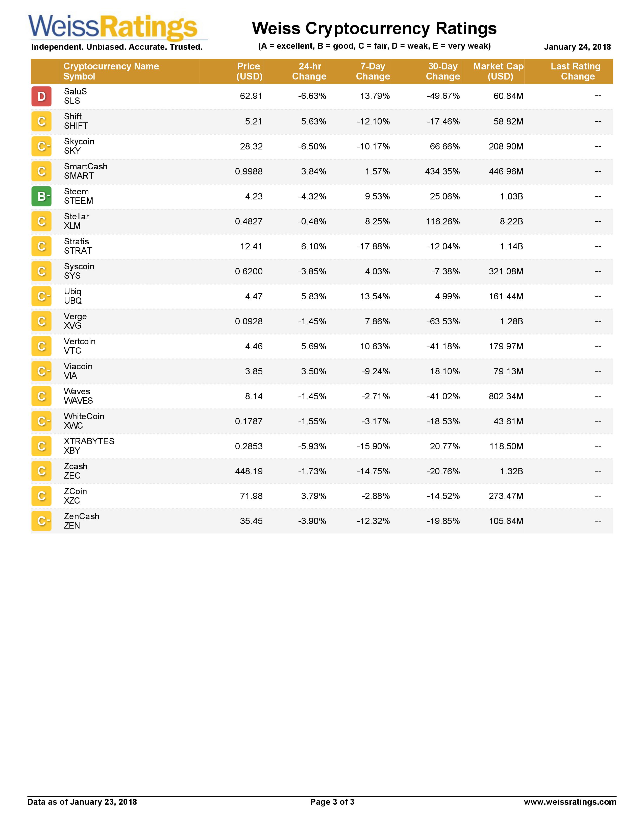The height and width of the screenshot is (833, 644).
Task: Open the www.weissratings.com link in footer
Action: click(569, 802)
